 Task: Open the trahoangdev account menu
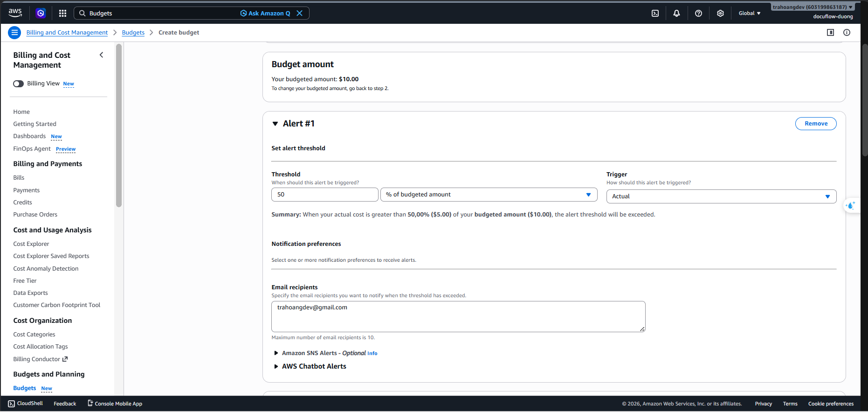(813, 7)
